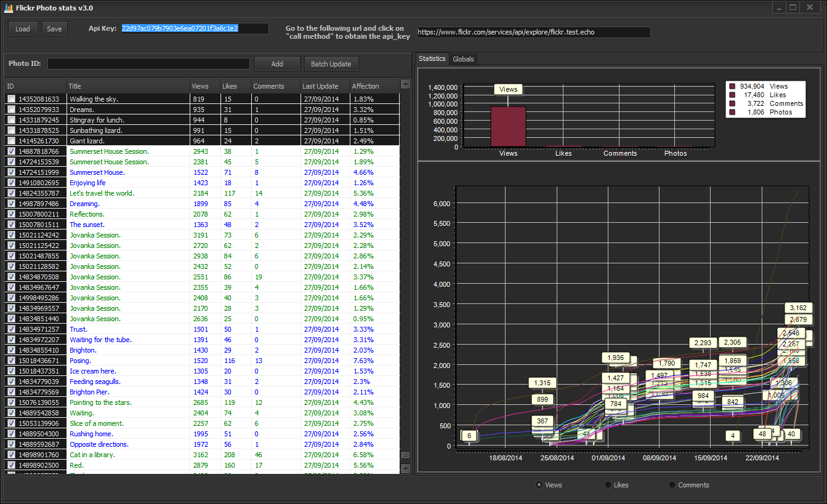The image size is (827, 504).
Task: Click the Photos legend color square
Action: tap(732, 113)
